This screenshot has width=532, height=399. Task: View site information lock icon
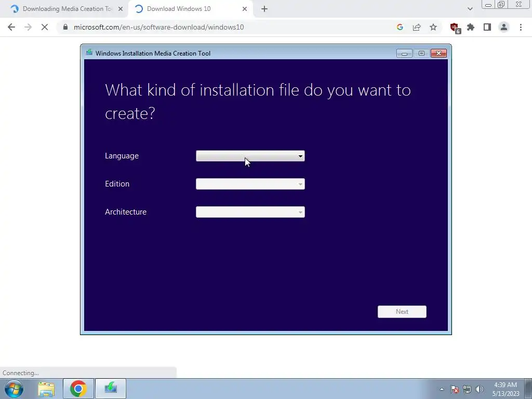pos(65,27)
